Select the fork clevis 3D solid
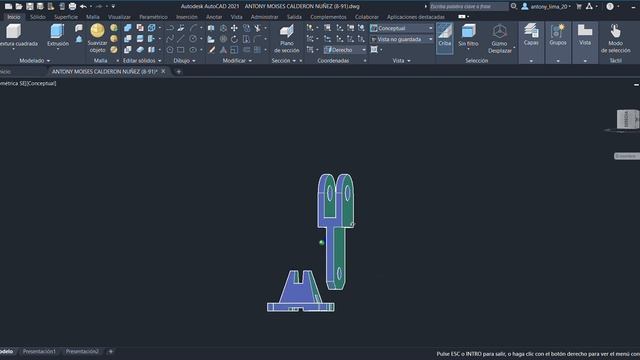Image resolution: width=640 pixels, height=360 pixels. pos(336,231)
